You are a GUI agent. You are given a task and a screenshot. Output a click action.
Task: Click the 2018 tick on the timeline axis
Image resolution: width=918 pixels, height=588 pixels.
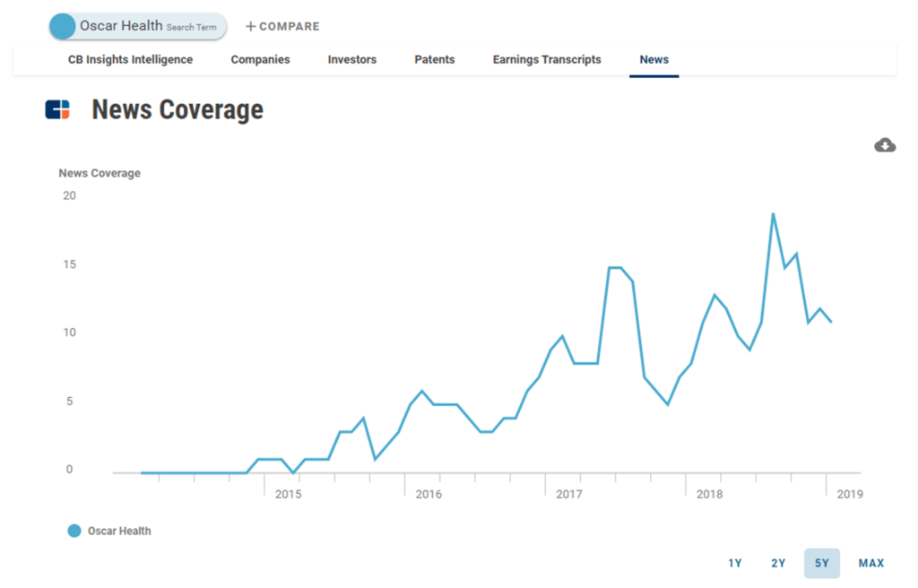tap(709, 494)
